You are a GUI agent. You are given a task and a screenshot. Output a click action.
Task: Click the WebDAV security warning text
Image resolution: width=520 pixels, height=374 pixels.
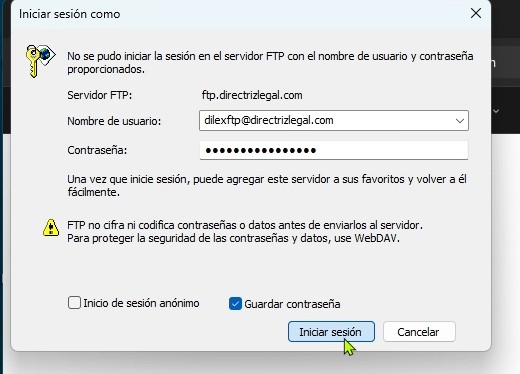pos(245,232)
